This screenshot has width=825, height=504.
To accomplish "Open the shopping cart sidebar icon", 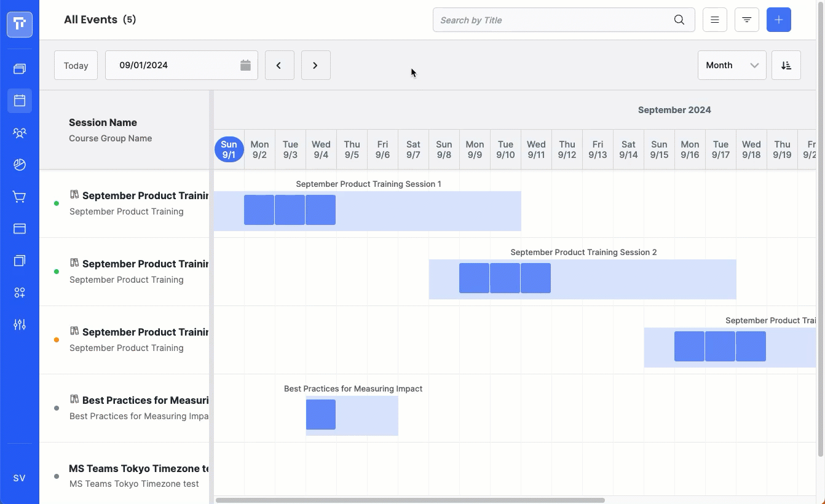I will click(20, 197).
